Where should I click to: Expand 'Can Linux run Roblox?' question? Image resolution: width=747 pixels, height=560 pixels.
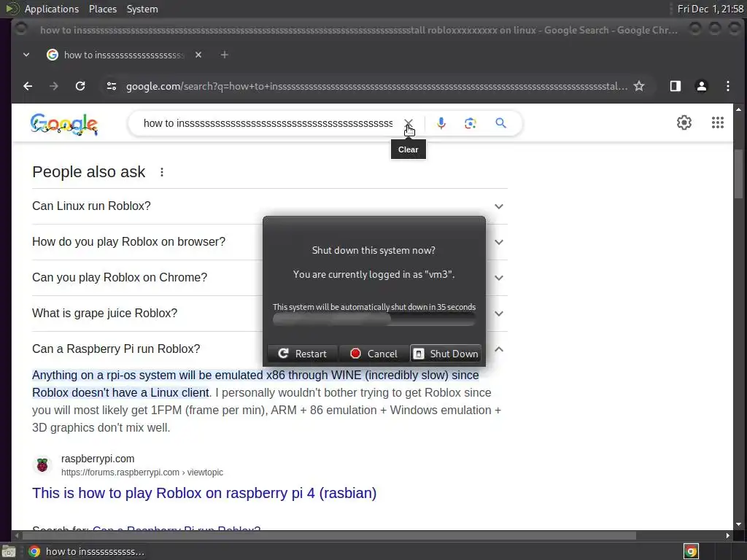point(270,206)
